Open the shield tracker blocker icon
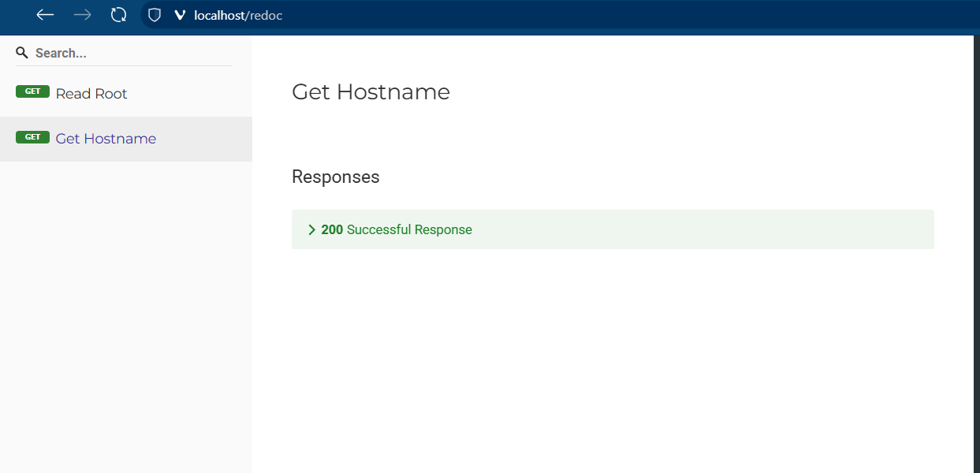Viewport: 980px width, 473px height. tap(155, 15)
